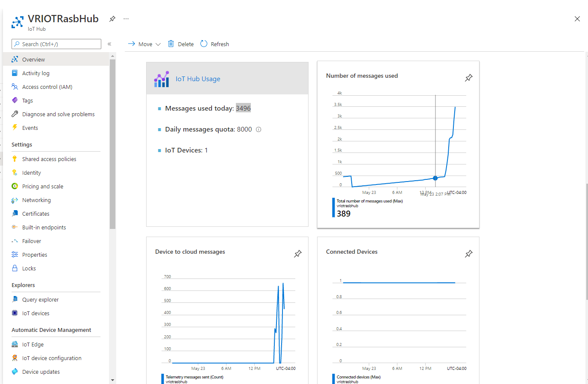Open IoT device configuration icon
Image resolution: width=588 pixels, height=384 pixels.
tap(15, 358)
